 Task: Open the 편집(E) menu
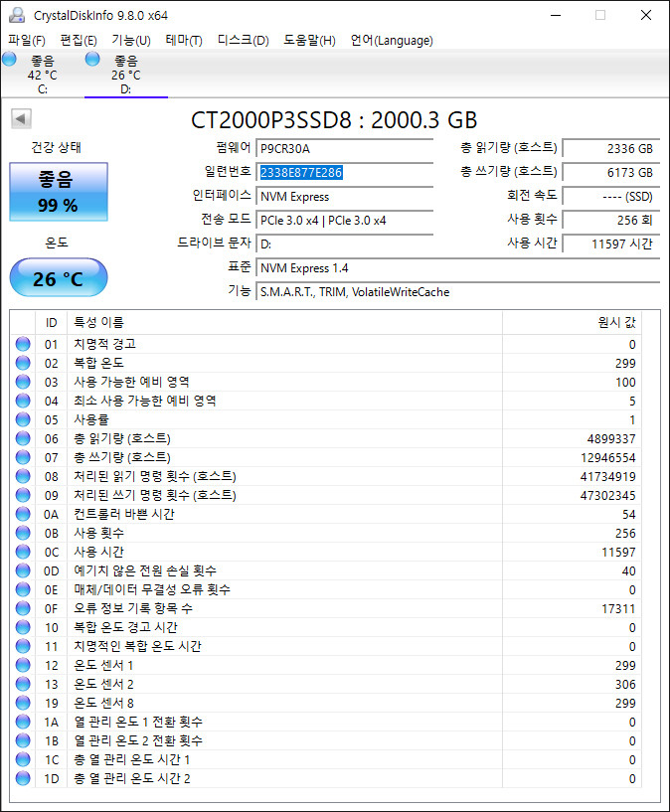[x=79, y=41]
